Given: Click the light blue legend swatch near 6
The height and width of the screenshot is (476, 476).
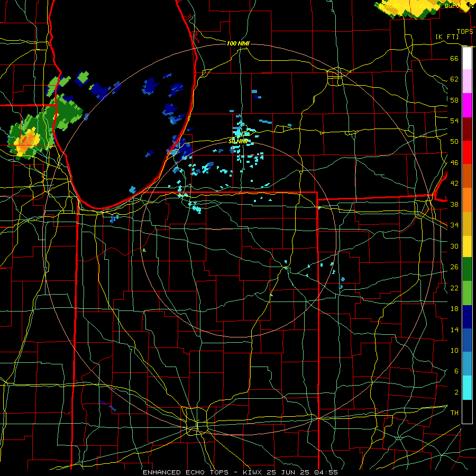Looking at the screenshot, I should [467, 364].
